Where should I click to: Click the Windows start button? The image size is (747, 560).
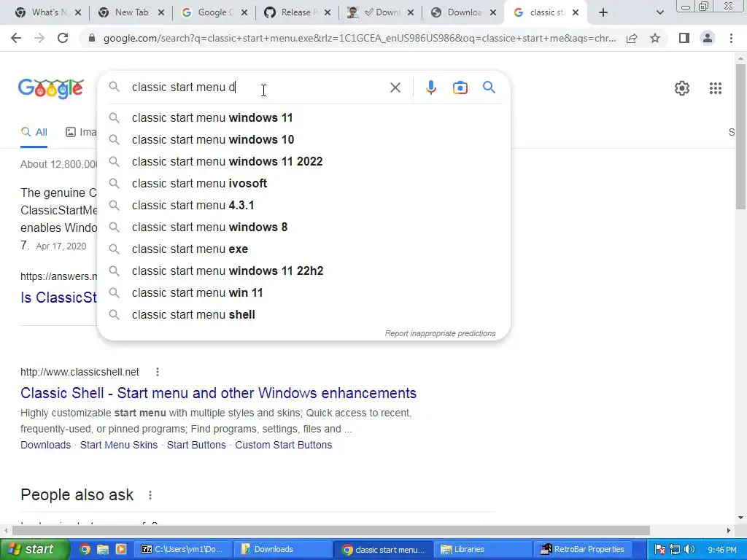pyautogui.click(x=34, y=549)
